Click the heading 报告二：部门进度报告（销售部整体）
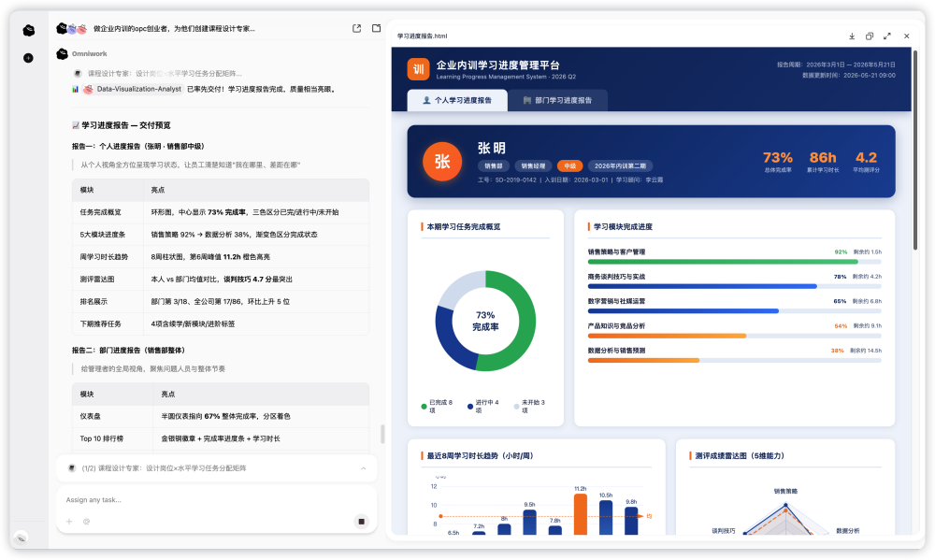Screen dimensions: 935x560 128,350
